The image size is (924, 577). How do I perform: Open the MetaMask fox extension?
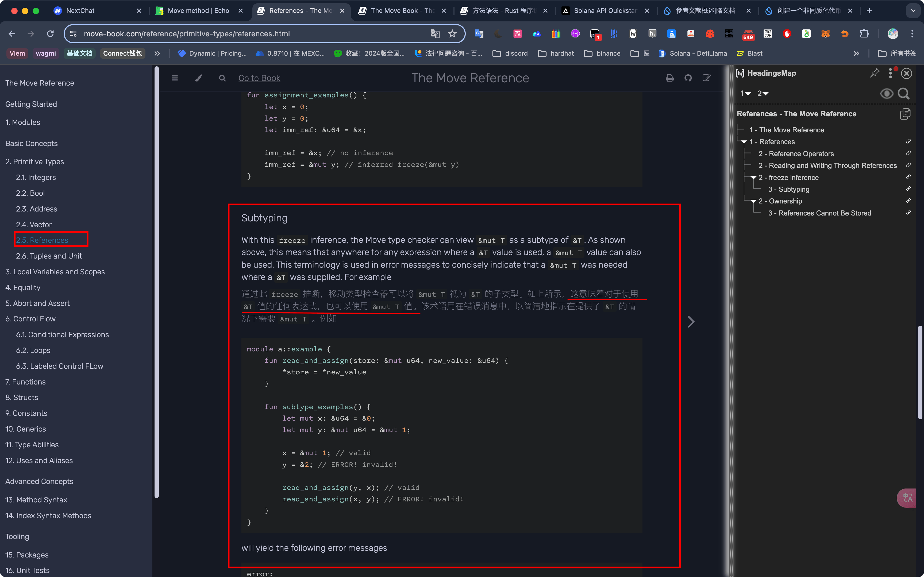[x=826, y=34]
